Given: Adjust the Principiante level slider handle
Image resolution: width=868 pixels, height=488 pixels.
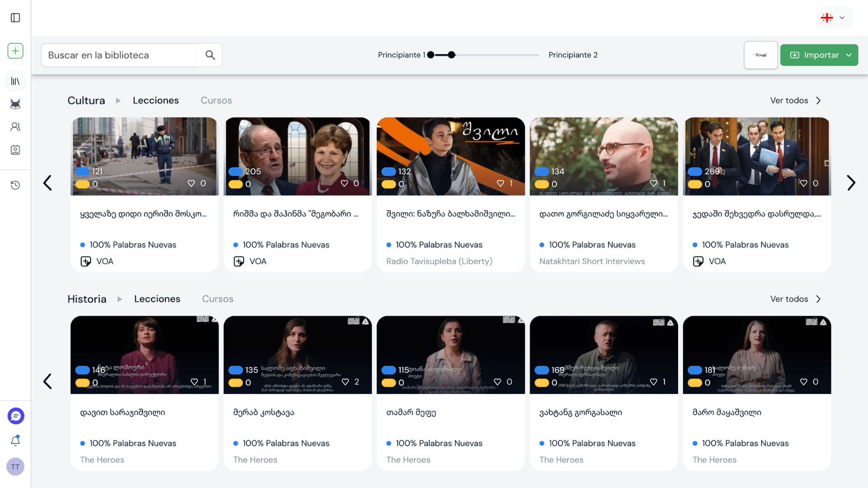Looking at the screenshot, I should click(x=452, y=55).
